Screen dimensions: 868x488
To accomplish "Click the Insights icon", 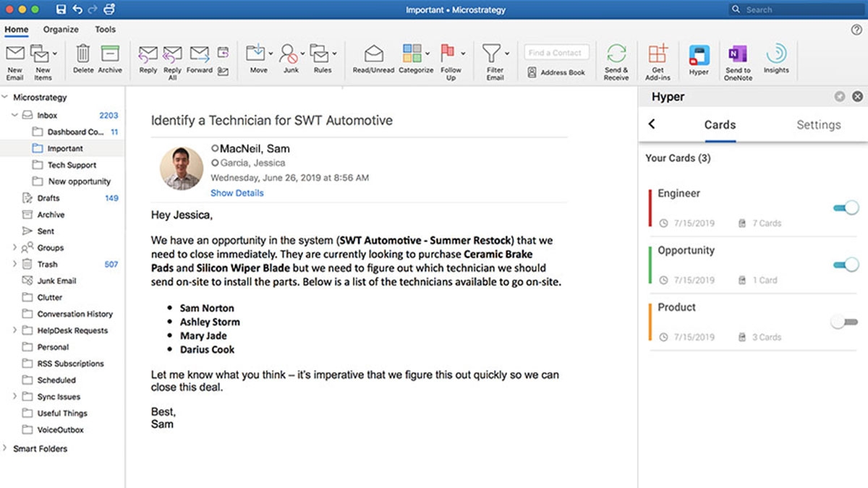I will (x=776, y=60).
